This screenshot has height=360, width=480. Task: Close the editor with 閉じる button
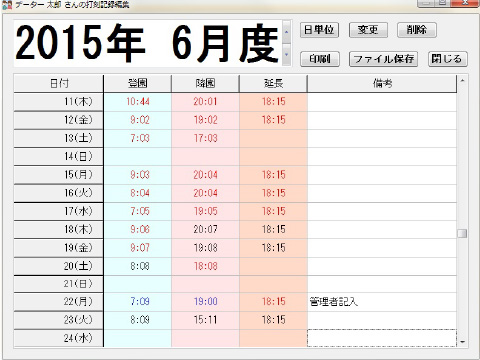click(447, 59)
